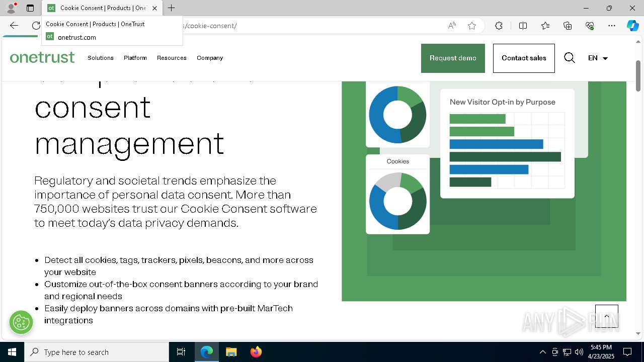Viewport: 644px width, 362px height.
Task: Open the Company menu
Action: click(x=210, y=58)
